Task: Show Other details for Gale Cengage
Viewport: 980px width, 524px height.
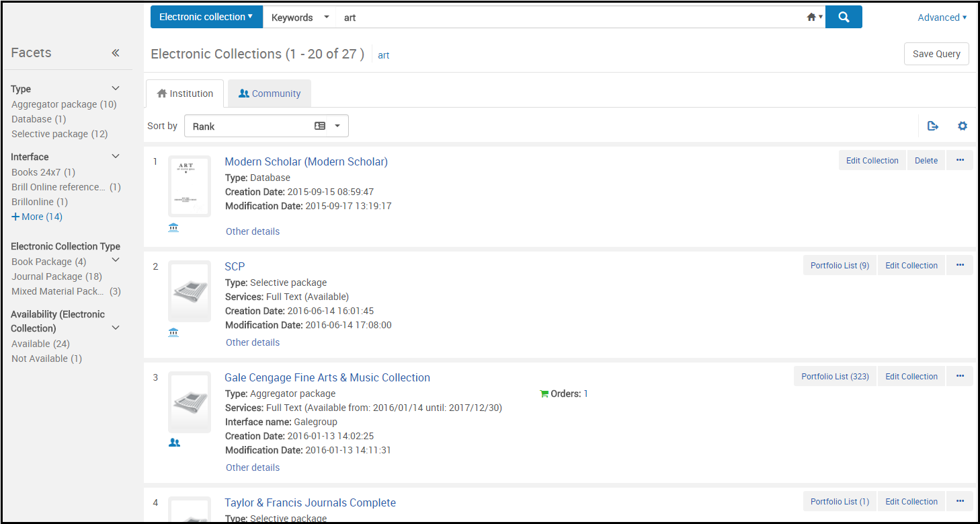Action: (x=253, y=467)
